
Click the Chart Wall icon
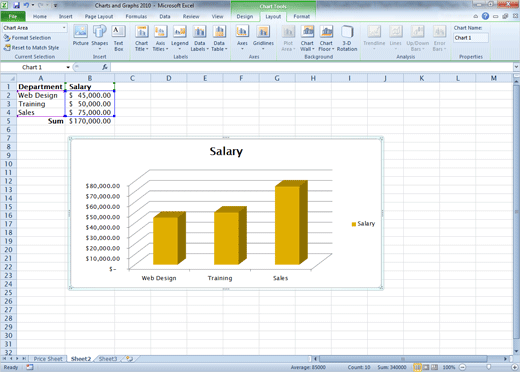point(307,38)
